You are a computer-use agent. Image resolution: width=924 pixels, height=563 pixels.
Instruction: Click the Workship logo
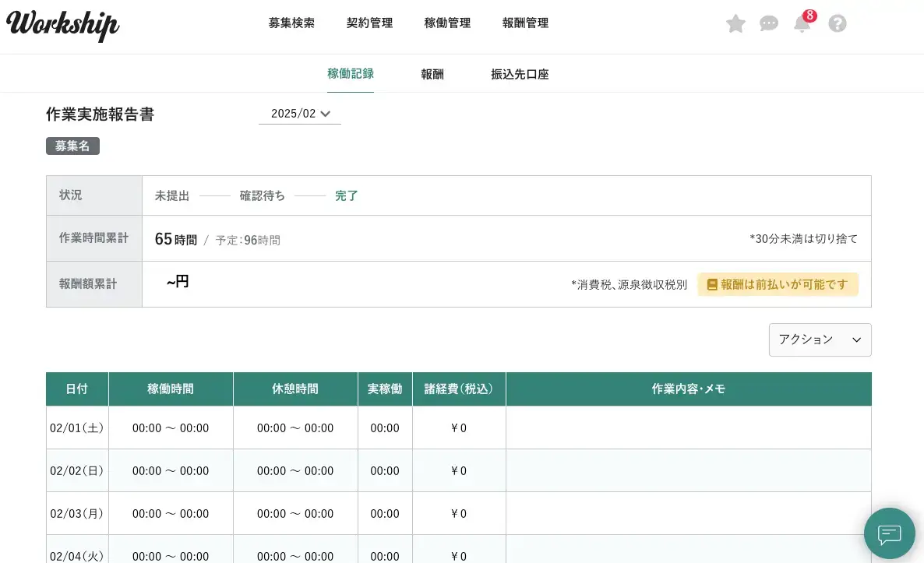62,25
